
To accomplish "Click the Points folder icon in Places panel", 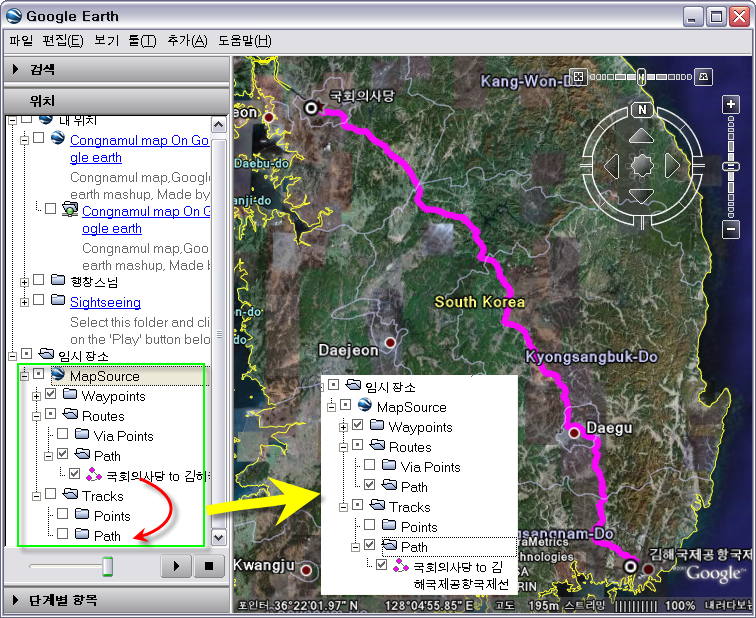I will (x=82, y=514).
